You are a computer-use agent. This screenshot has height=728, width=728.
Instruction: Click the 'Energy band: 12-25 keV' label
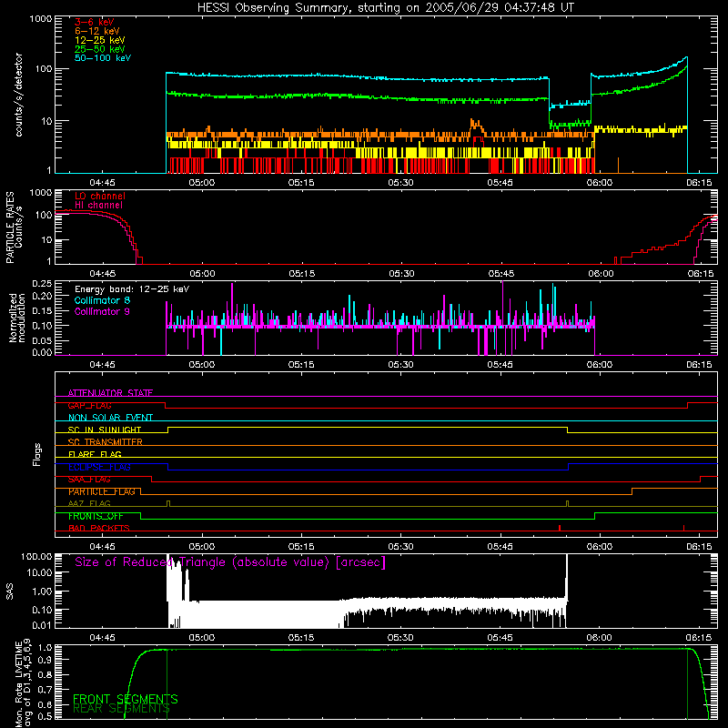(132, 289)
